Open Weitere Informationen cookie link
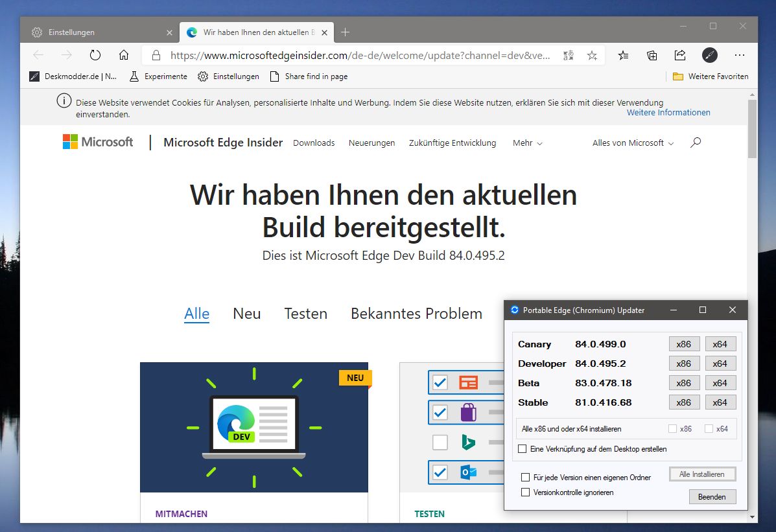 (x=668, y=112)
